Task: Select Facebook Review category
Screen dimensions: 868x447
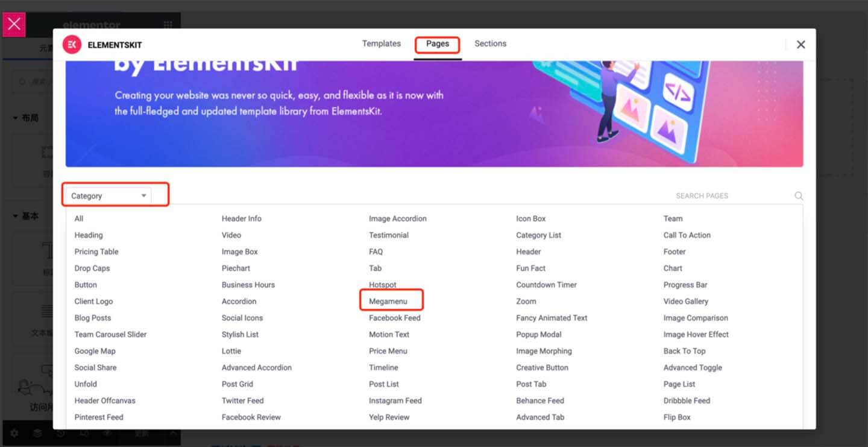Action: pos(251,417)
